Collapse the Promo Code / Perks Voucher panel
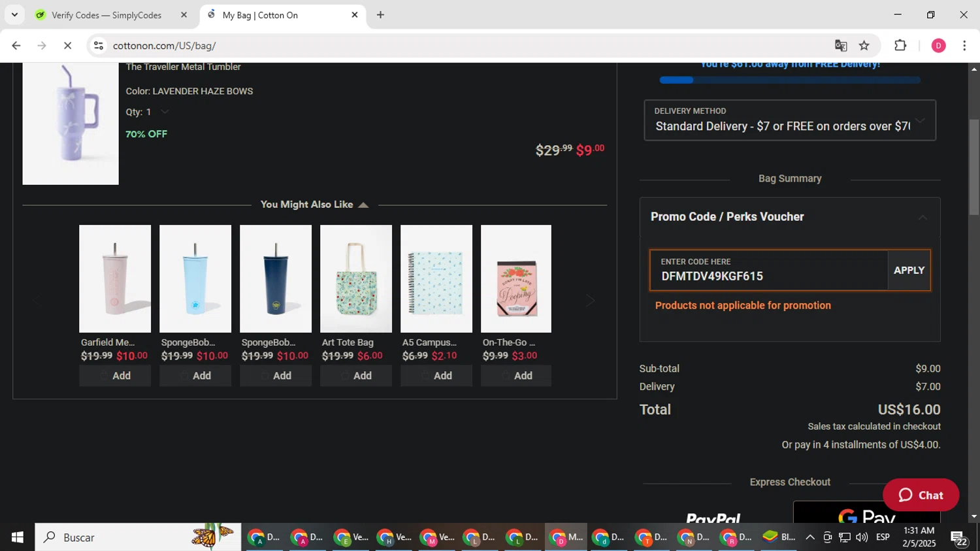Screen dimensions: 980x551 coord(923,217)
